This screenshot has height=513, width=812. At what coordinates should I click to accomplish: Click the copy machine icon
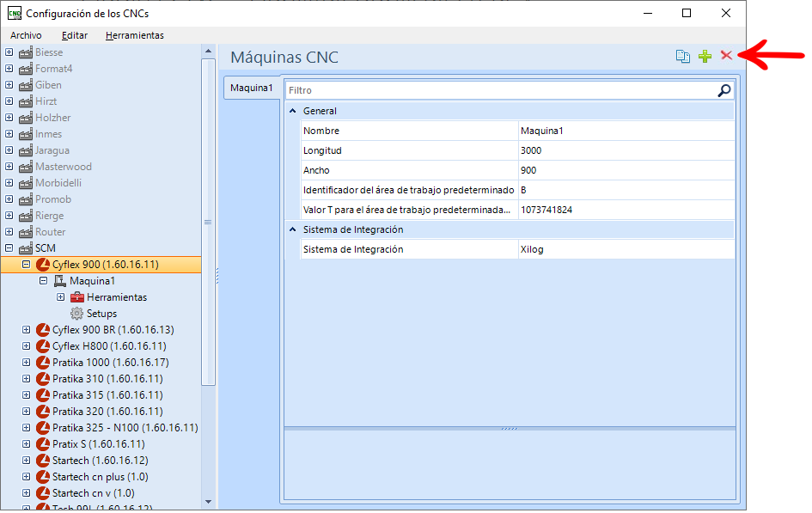(x=683, y=56)
